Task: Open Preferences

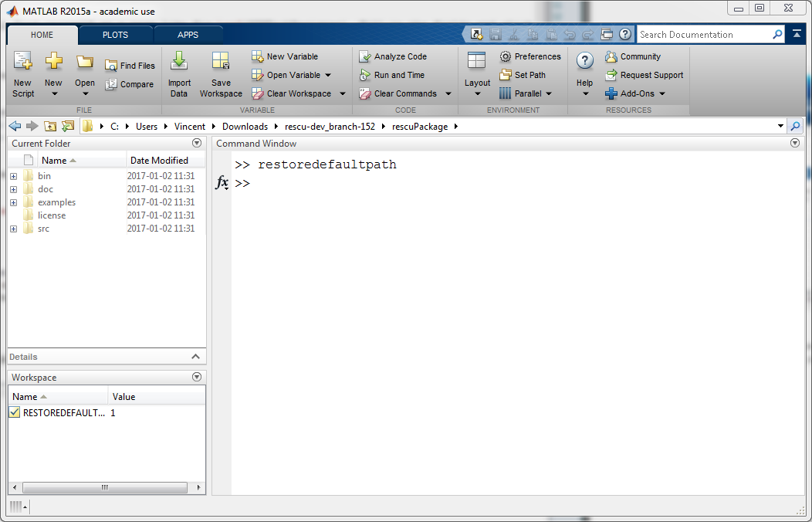Action: coord(530,56)
